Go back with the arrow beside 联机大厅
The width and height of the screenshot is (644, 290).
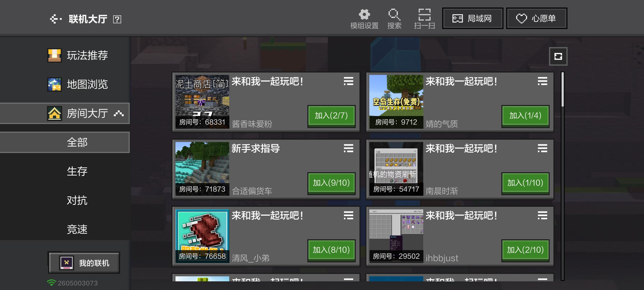(x=56, y=19)
